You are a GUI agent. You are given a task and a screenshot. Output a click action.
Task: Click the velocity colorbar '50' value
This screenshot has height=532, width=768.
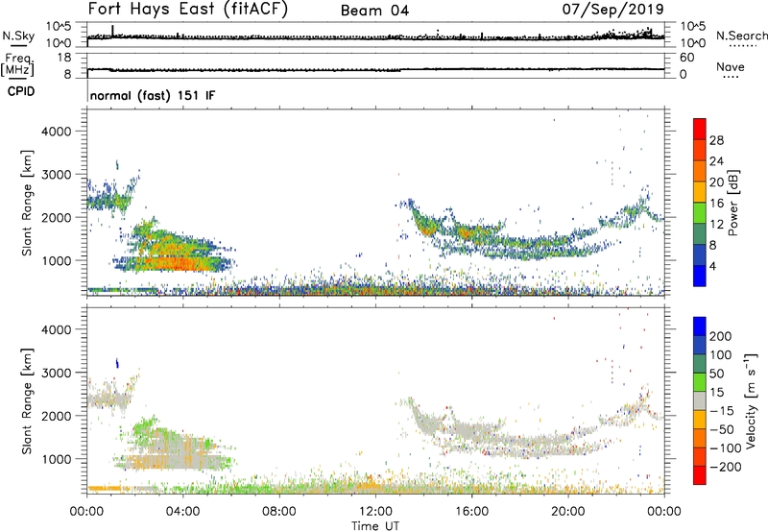[x=716, y=374]
